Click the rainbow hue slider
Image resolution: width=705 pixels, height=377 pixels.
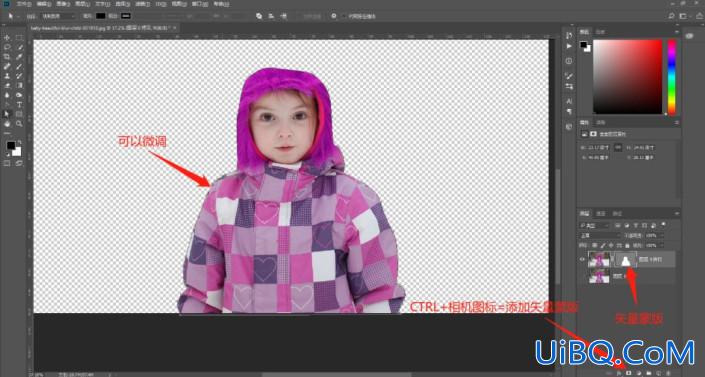pos(671,76)
